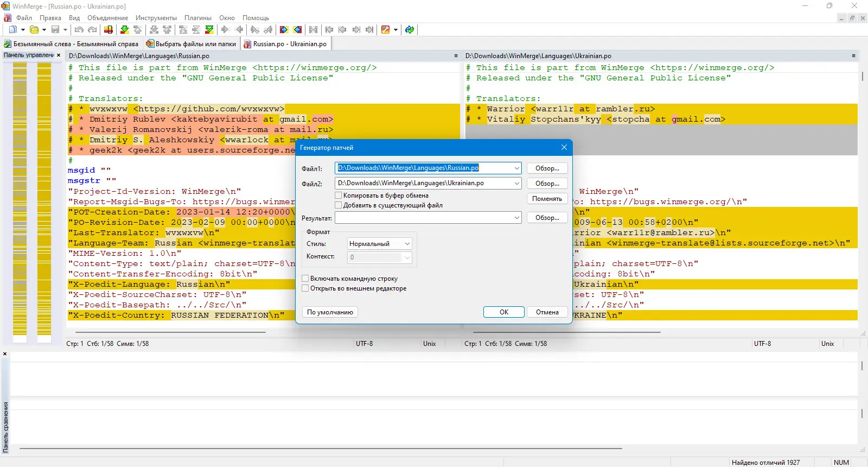Viewport: 868px width, 467px height.
Task: Click the Поменять swap button
Action: pos(547,199)
